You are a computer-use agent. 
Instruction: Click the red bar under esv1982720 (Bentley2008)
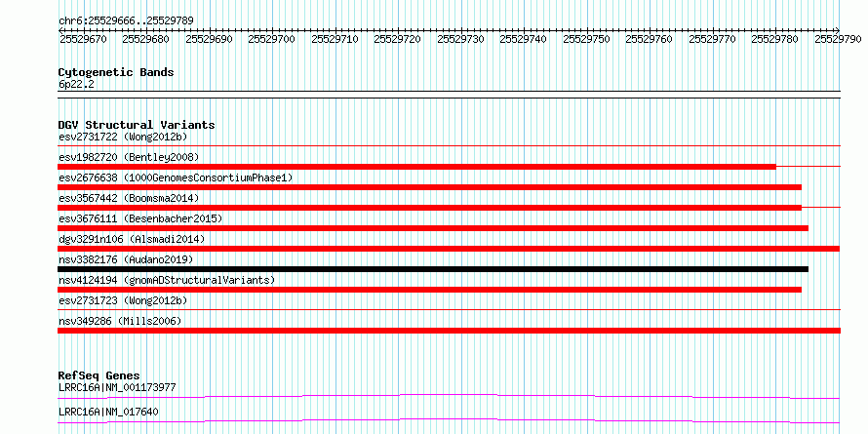point(416,167)
